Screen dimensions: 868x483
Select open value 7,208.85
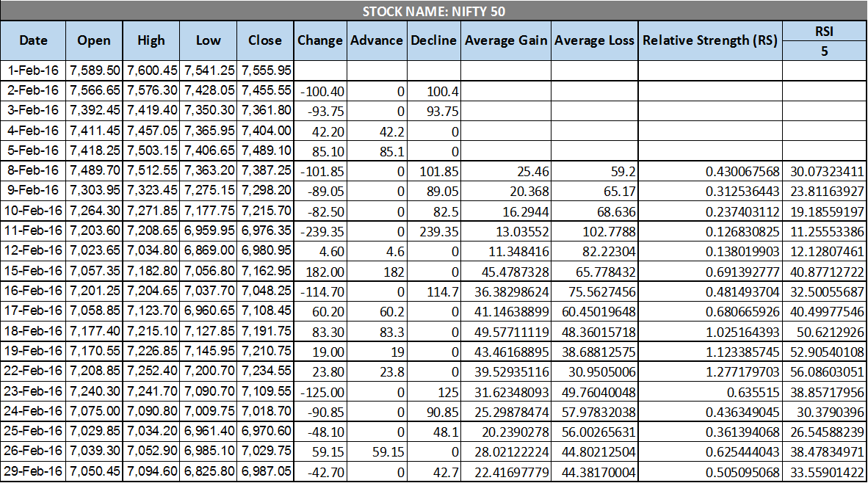[x=94, y=372]
